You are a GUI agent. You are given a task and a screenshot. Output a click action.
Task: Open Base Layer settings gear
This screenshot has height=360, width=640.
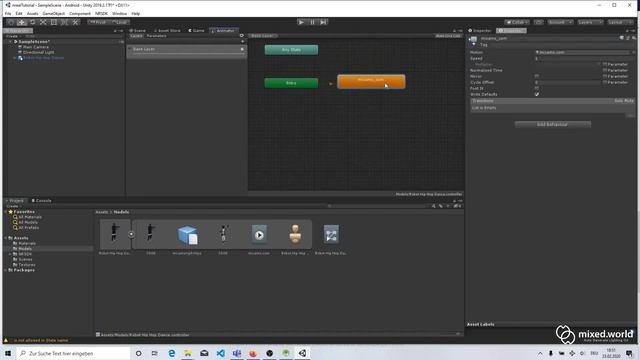click(x=242, y=49)
